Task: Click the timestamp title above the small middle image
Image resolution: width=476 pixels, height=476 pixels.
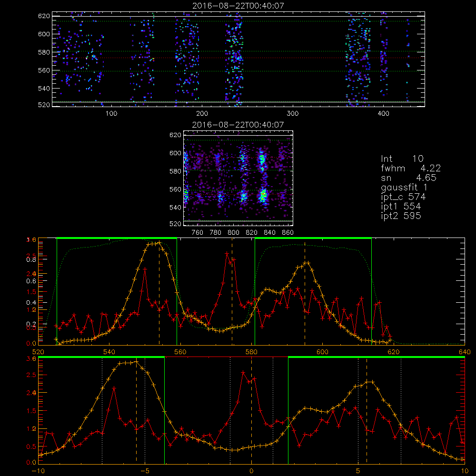Action: [238, 125]
